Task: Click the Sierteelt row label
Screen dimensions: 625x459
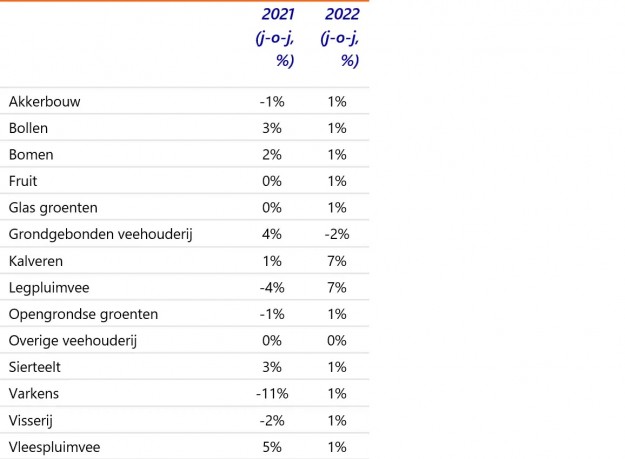Action: [35, 367]
